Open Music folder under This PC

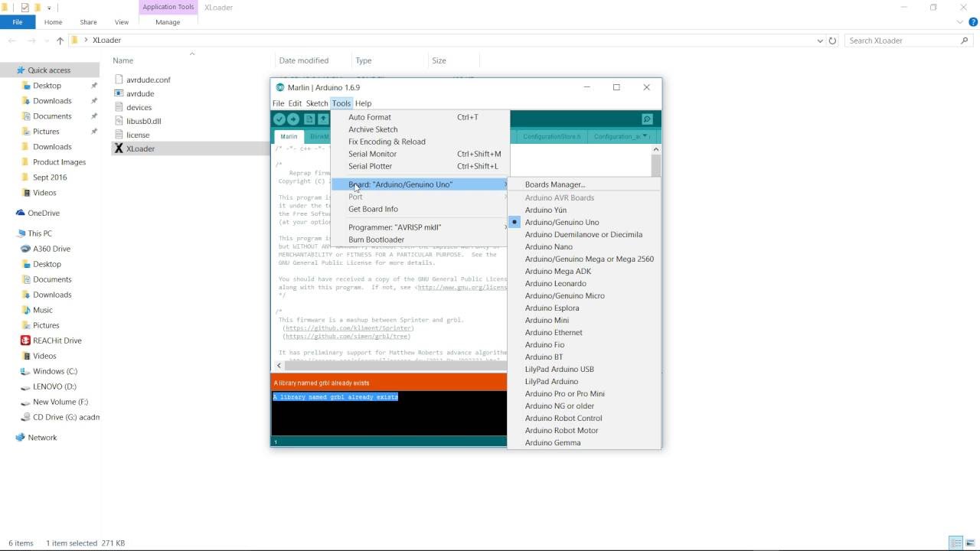pos(42,310)
